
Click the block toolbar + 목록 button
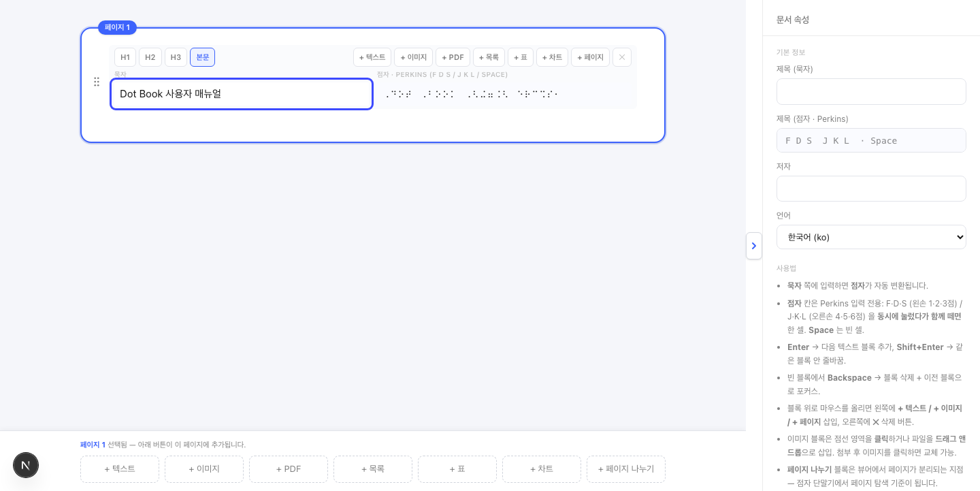[x=489, y=57]
